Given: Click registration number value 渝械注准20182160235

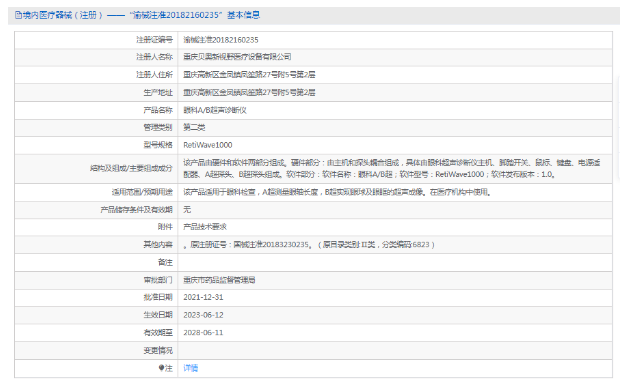Looking at the screenshot, I should pyautogui.click(x=221, y=40).
